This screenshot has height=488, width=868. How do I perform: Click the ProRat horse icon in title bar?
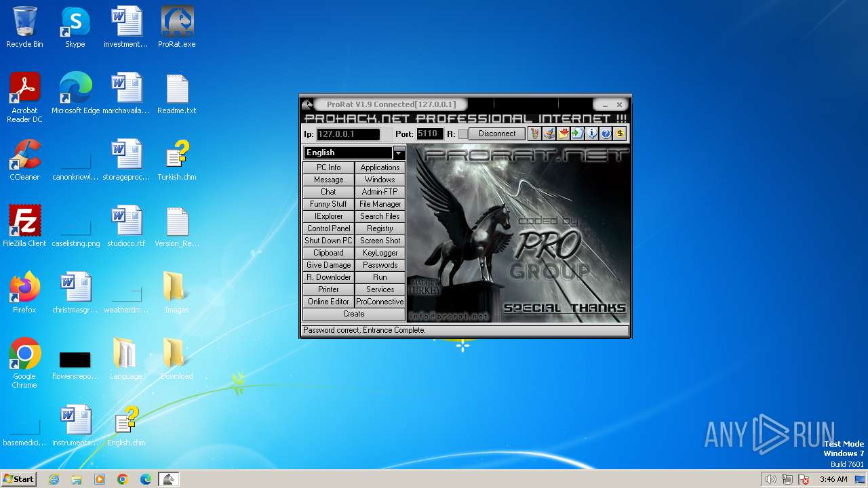[307, 104]
